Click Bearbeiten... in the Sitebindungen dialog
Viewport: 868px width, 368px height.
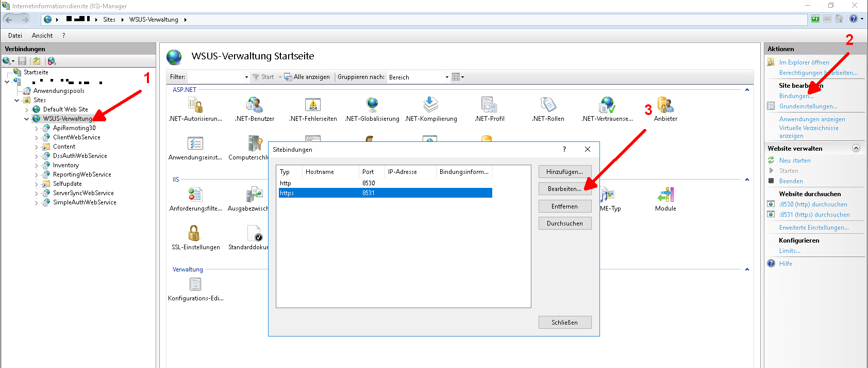(x=564, y=189)
